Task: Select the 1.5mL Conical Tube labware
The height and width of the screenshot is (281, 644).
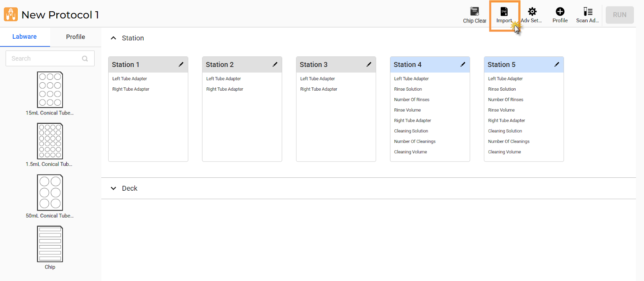Action: pos(50,141)
